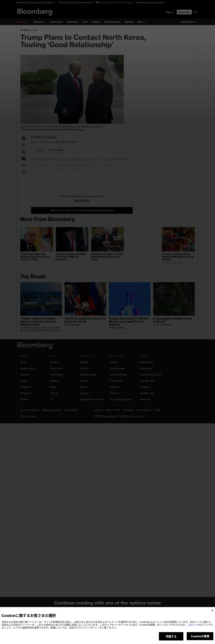Screen dimensions: 215x644
Task: Share article on Facebook icon
Action: (24, 138)
